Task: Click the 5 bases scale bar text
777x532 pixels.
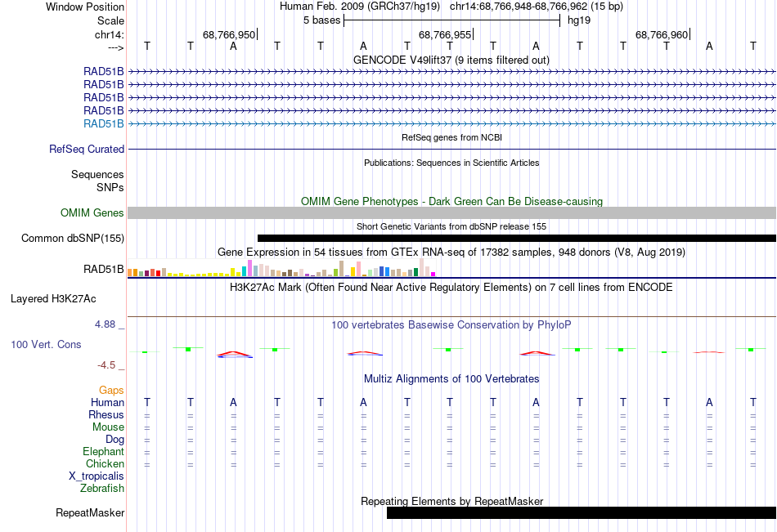Action: pos(322,20)
